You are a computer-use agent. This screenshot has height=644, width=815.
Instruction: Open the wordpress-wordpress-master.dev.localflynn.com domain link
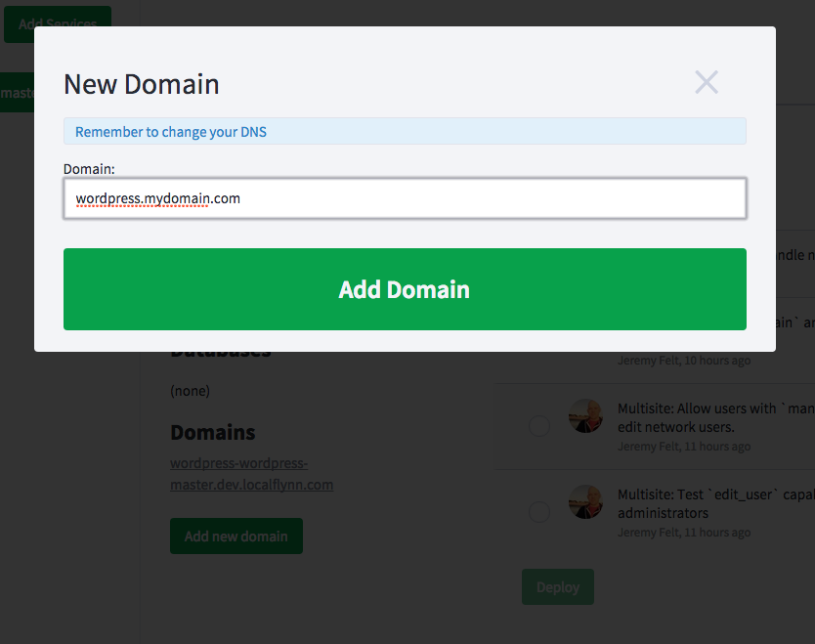(251, 473)
